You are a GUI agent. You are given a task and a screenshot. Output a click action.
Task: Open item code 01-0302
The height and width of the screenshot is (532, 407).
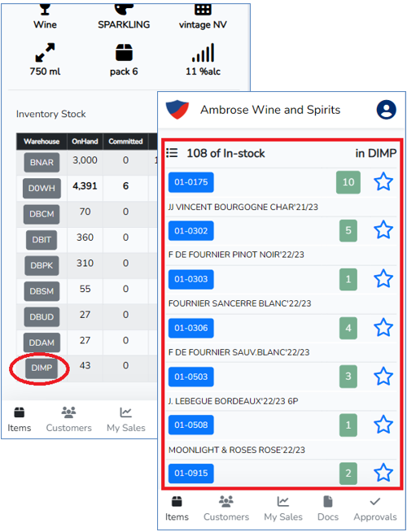coord(191,231)
